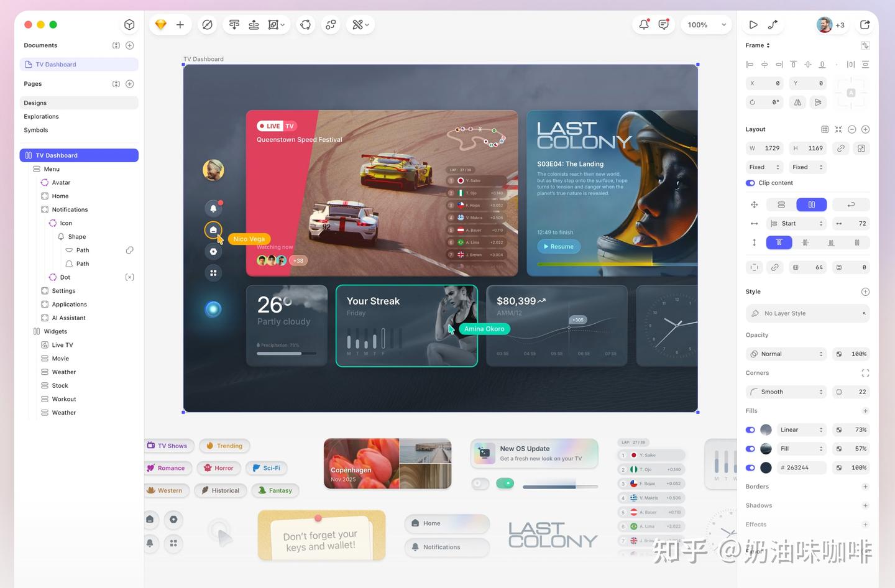This screenshot has height=588, width=895.
Task: Click the share/export icon at top right
Action: coord(865,25)
